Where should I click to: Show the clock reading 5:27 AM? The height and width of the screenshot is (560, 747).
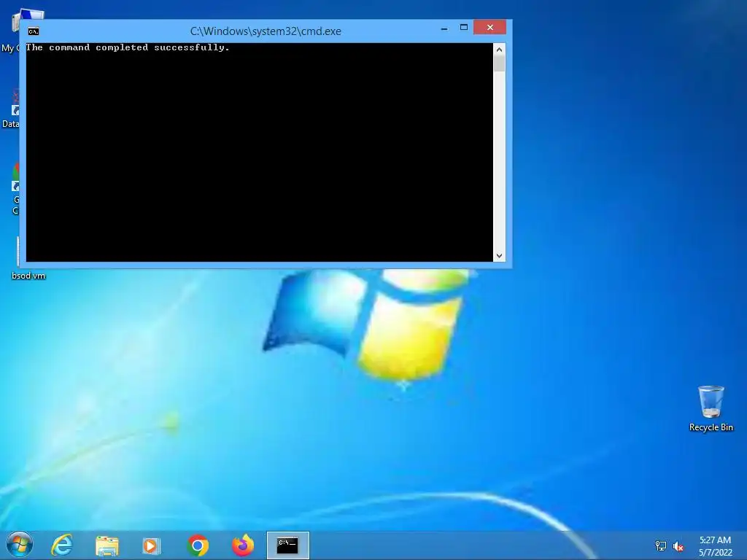pos(715,540)
